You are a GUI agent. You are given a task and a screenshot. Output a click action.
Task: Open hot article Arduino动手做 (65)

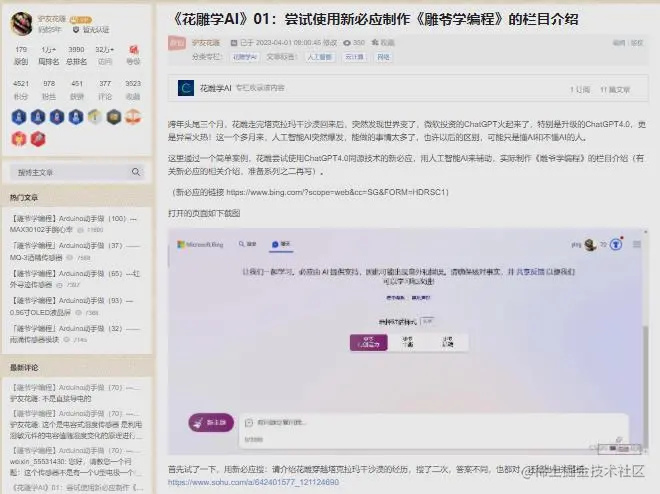(x=75, y=279)
